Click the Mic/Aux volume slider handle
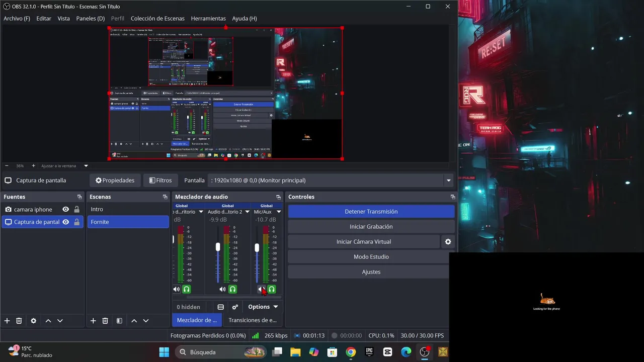The image size is (644, 362). 257,248
